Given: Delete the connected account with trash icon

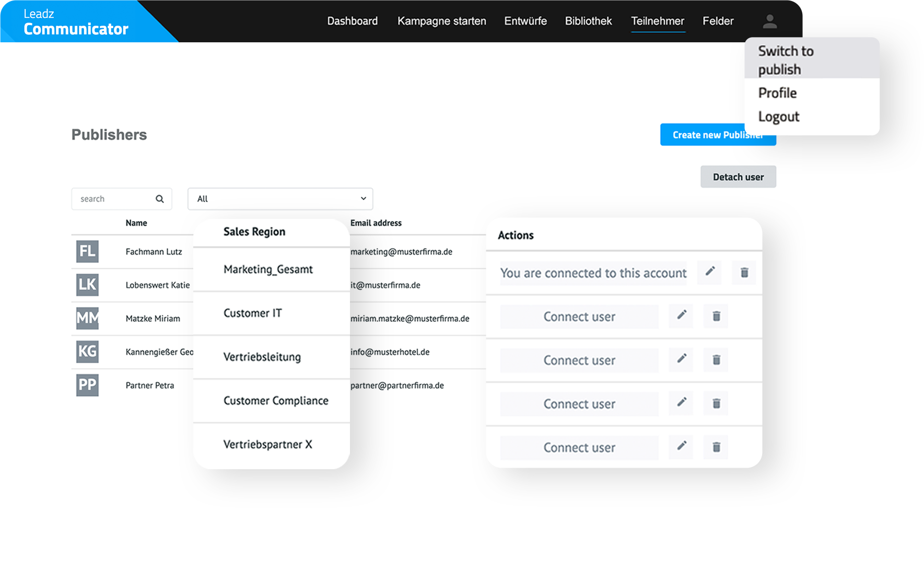Looking at the screenshot, I should [x=744, y=272].
